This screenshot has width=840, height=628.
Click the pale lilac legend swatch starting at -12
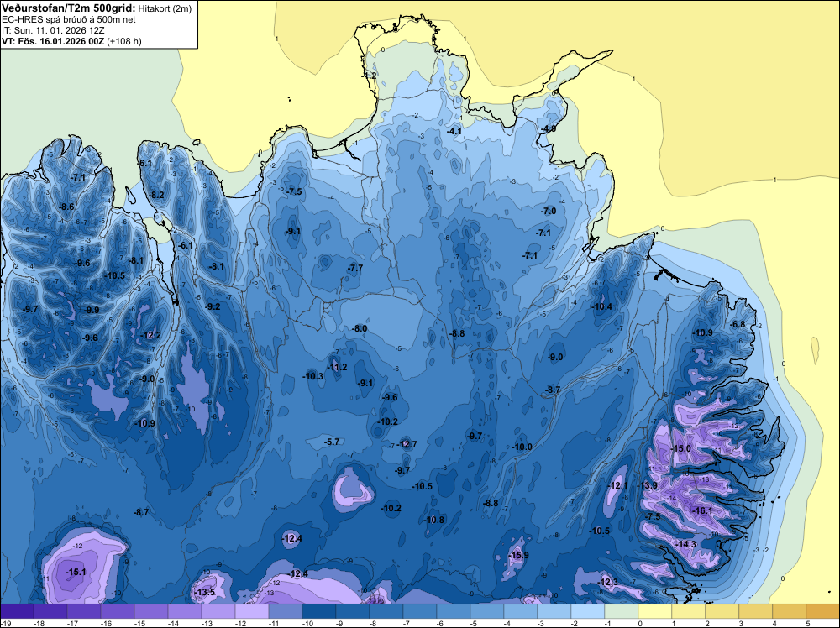coord(252,611)
